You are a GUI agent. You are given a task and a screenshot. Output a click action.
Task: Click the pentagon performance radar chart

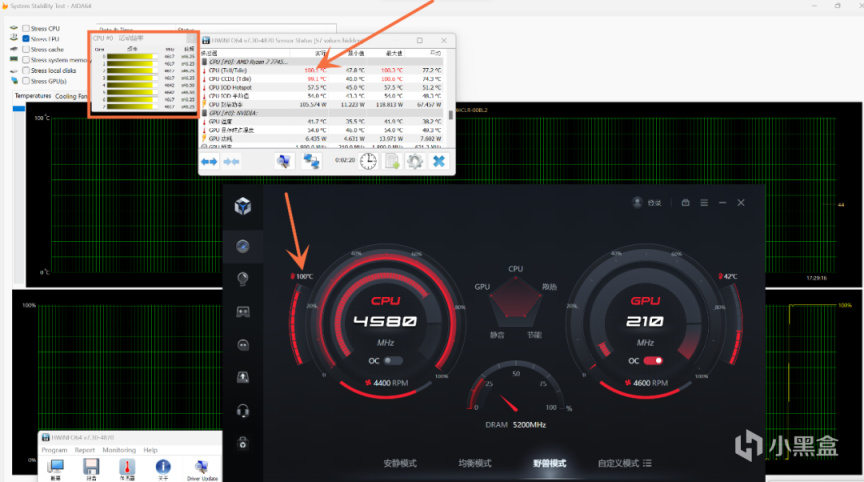(x=516, y=300)
